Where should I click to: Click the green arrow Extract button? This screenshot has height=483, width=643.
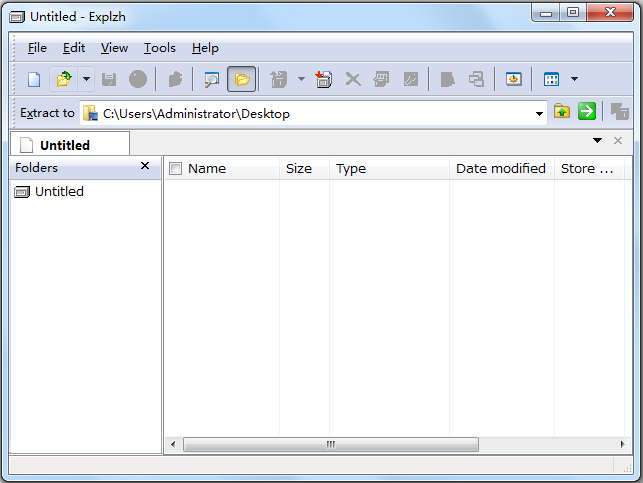[x=587, y=112]
